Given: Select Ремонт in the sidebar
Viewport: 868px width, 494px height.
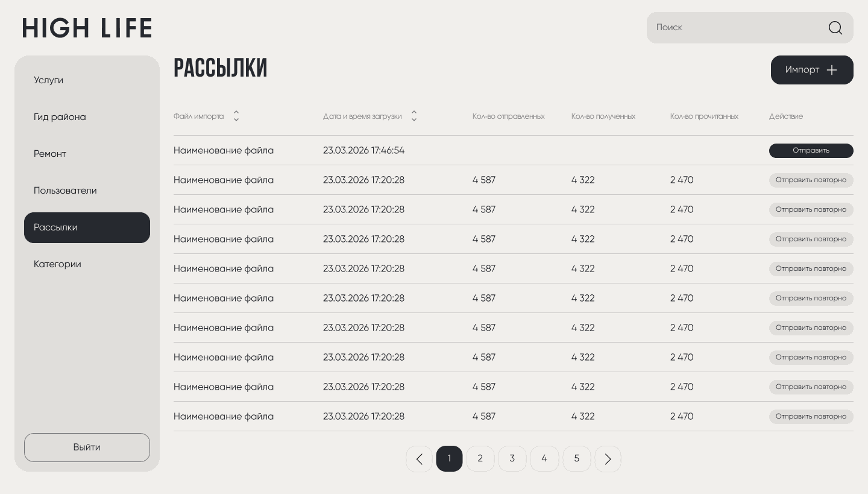Looking at the screenshot, I should (50, 154).
